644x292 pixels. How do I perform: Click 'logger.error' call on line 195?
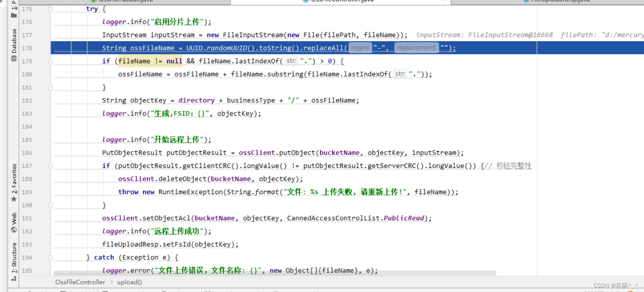[126, 270]
